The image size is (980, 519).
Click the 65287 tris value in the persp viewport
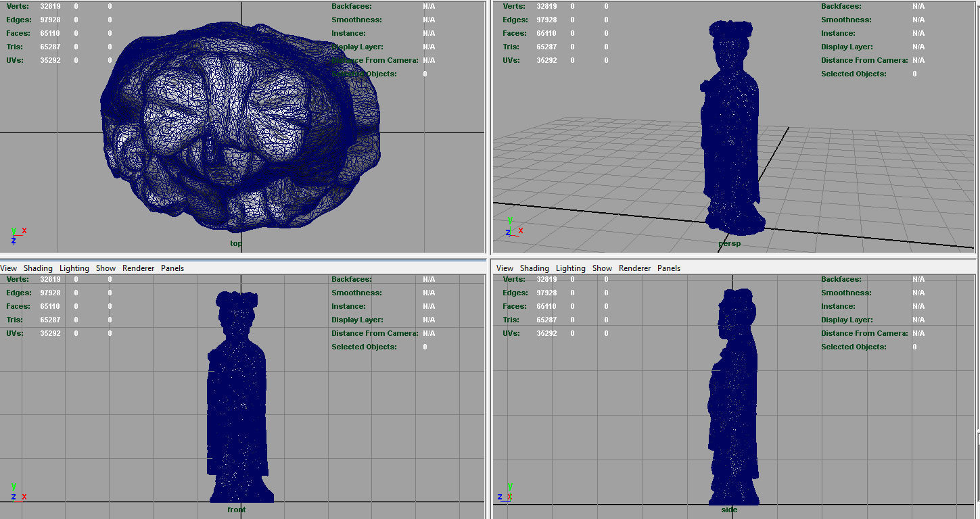click(546, 47)
